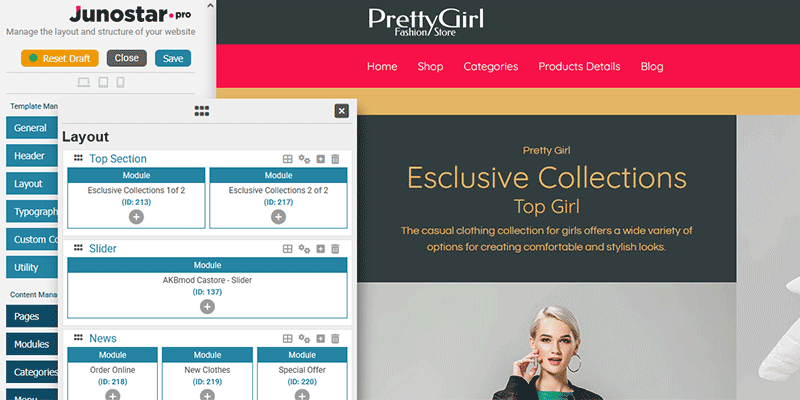
Task: Save the layout changes
Action: point(173,58)
